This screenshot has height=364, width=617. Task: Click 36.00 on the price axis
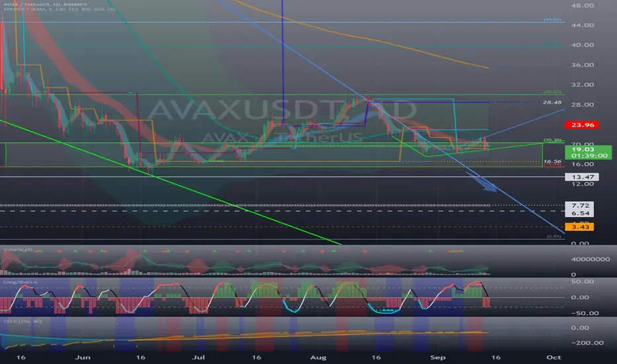(x=583, y=65)
